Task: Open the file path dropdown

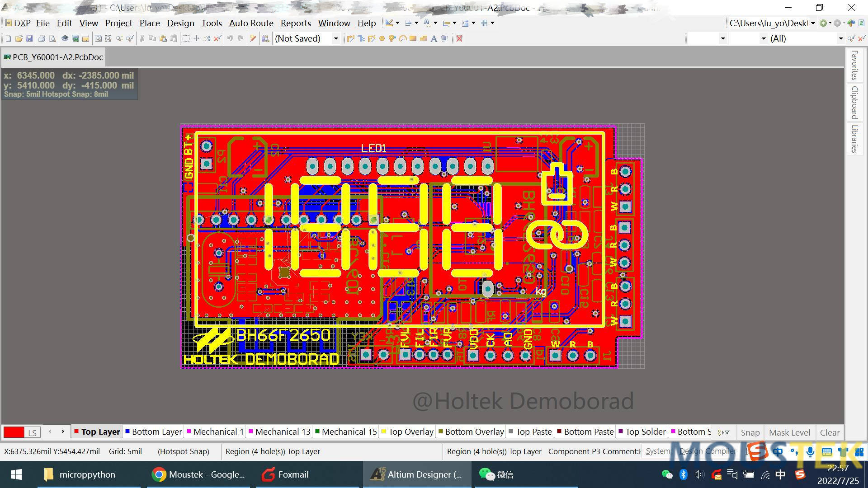Action: click(813, 23)
